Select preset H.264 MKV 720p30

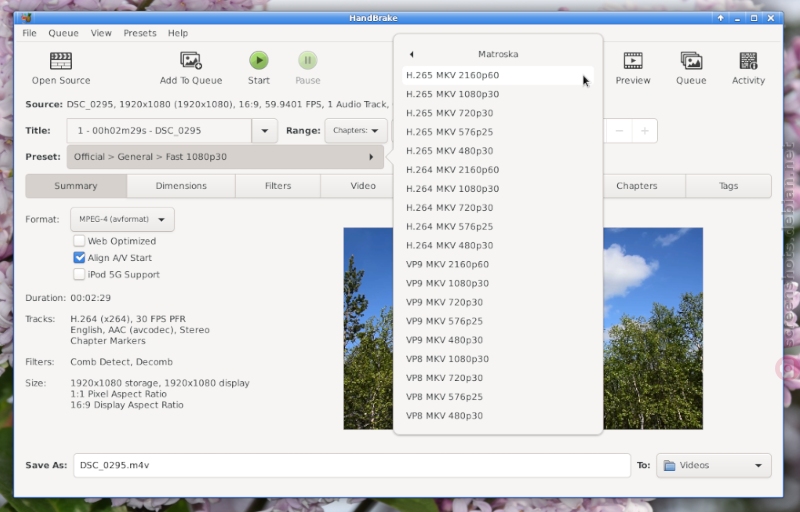[497, 208]
